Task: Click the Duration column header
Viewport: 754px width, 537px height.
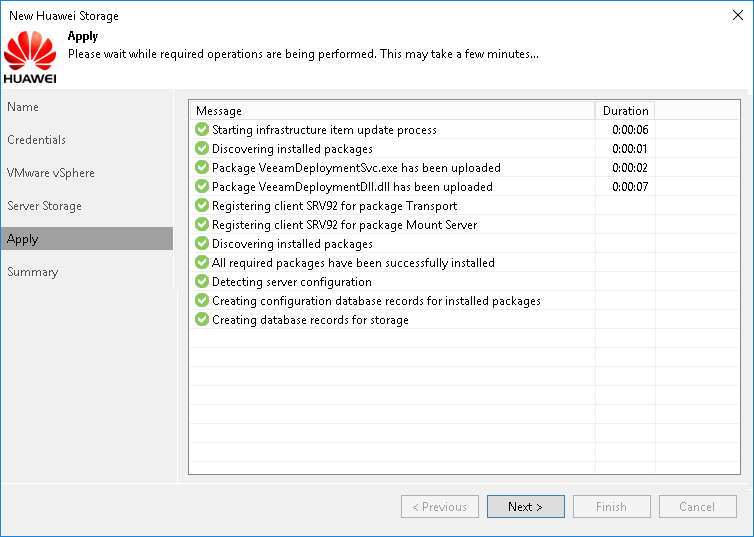Action: coord(625,111)
